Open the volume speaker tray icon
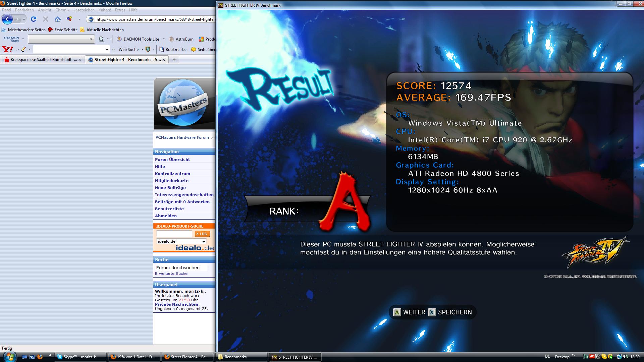Image resolution: width=644 pixels, height=362 pixels. click(x=626, y=357)
